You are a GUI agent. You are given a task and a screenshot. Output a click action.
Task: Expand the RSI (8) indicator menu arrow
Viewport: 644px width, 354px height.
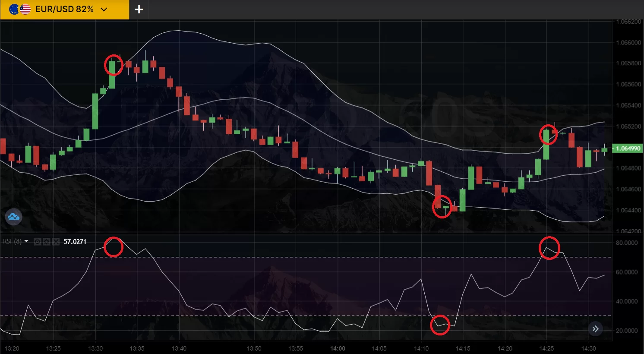click(27, 241)
